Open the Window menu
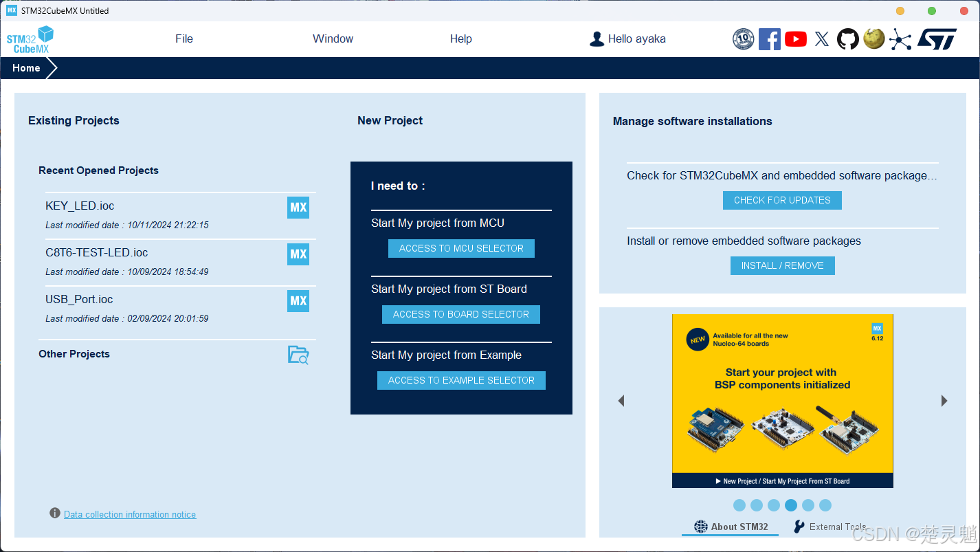The height and width of the screenshot is (552, 980). (x=333, y=39)
